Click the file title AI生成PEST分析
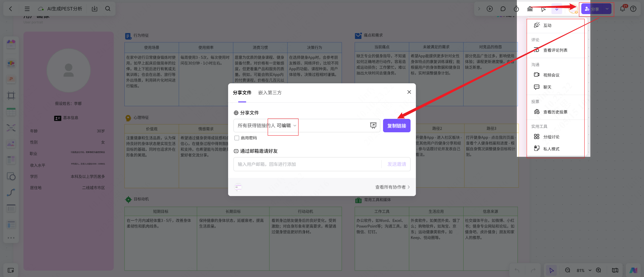The width and height of the screenshot is (644, 277). [x=65, y=9]
